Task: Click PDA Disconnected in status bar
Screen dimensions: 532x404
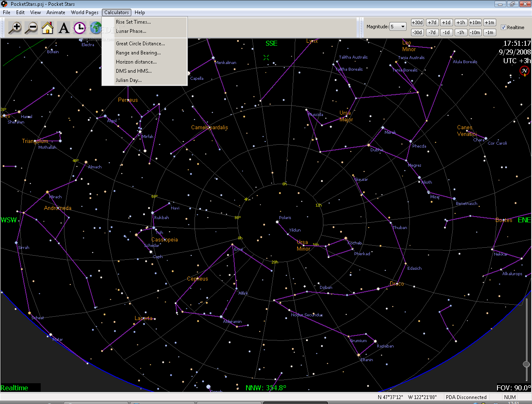Action: pyautogui.click(x=466, y=397)
